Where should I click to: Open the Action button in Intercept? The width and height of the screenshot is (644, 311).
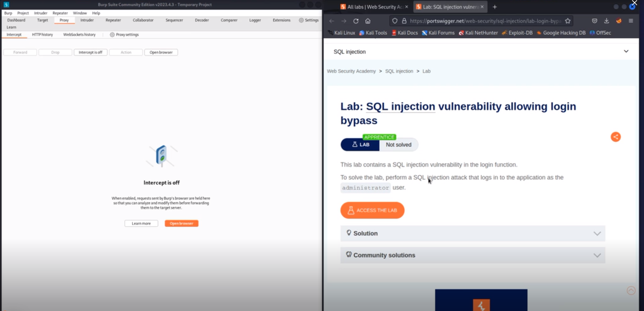click(126, 52)
